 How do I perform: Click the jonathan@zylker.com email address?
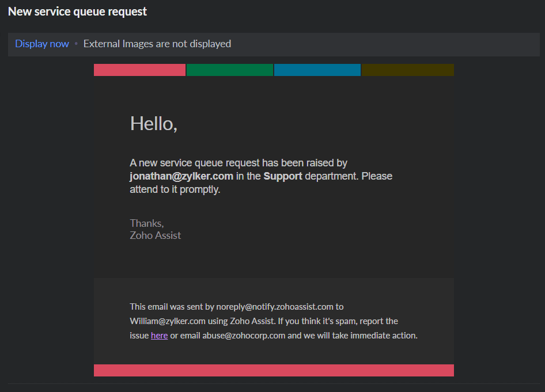pyautogui.click(x=181, y=176)
